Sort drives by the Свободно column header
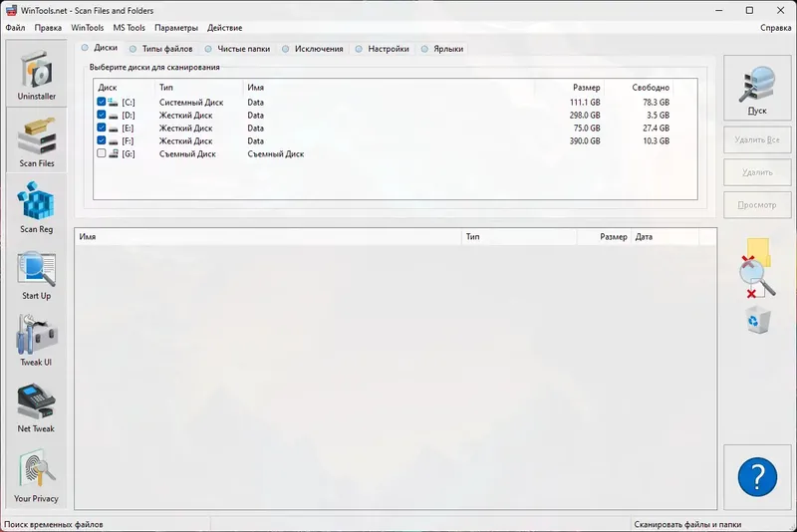This screenshot has height=532, width=797. (639, 88)
